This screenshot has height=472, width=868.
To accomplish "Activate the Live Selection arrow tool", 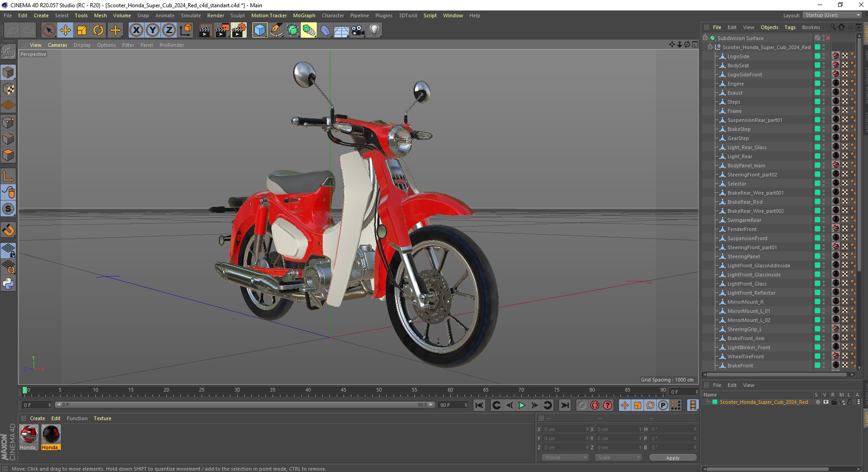I will pos(49,30).
